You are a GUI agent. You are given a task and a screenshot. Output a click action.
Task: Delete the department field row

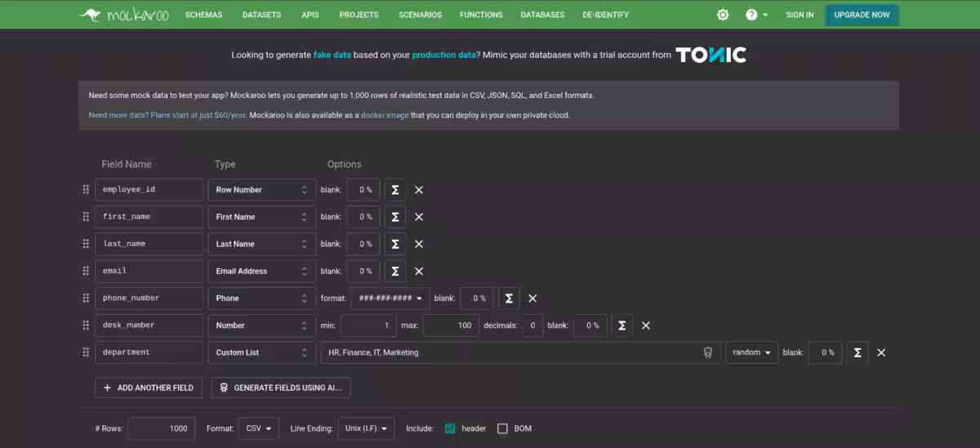pyautogui.click(x=881, y=352)
